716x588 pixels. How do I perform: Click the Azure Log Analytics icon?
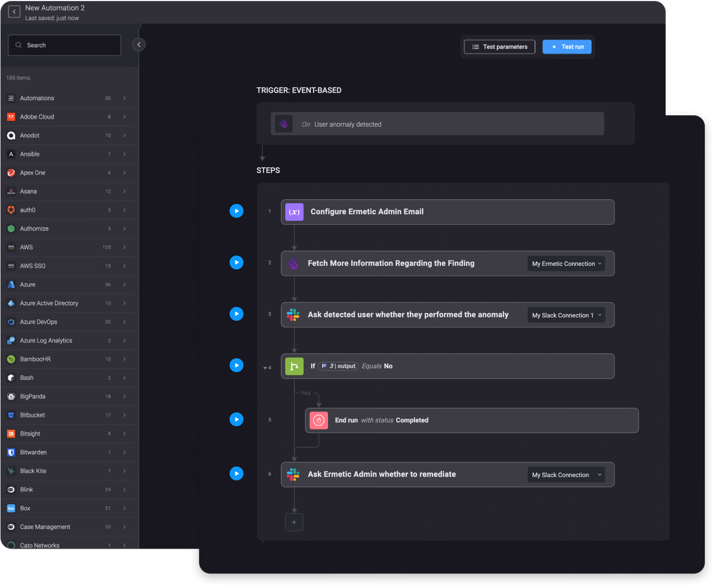coord(11,340)
